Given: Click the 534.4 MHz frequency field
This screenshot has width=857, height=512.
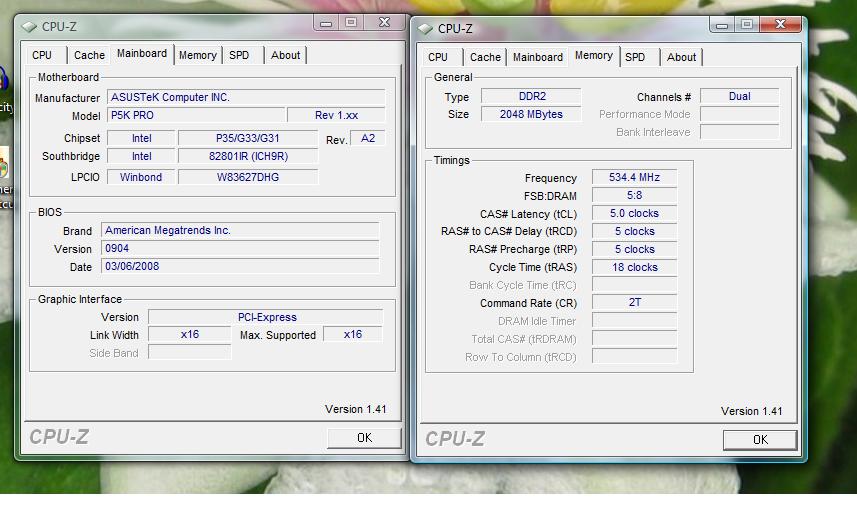Looking at the screenshot, I should [x=634, y=178].
